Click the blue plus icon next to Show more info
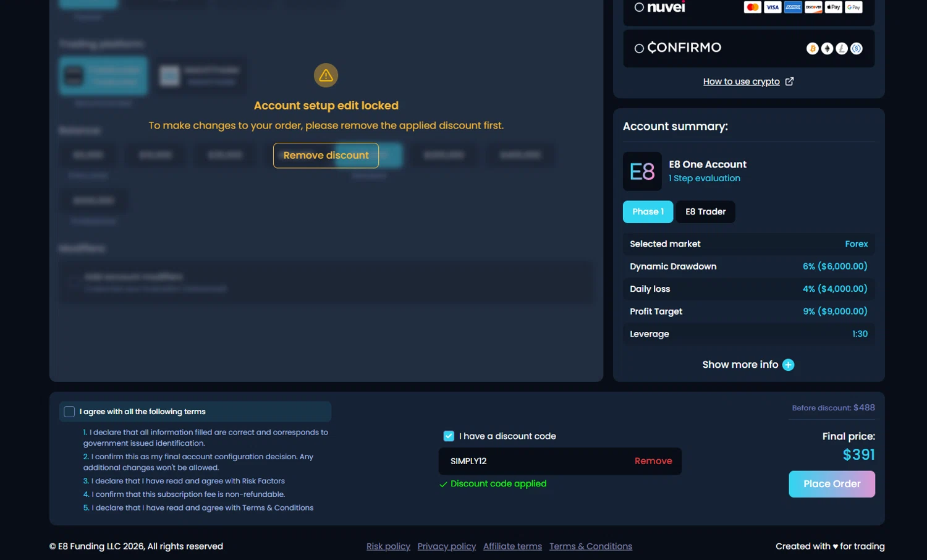 click(x=789, y=365)
